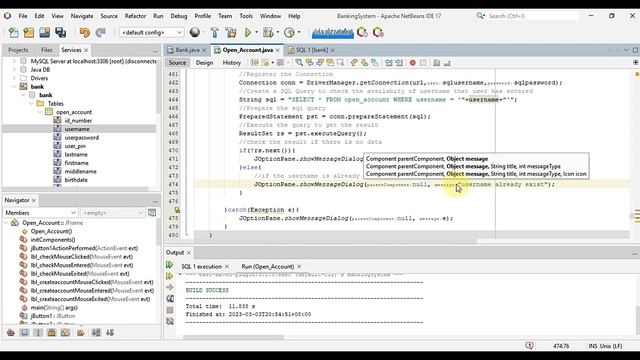Click the synchronize navigator icon beside empty filter
The height and width of the screenshot is (360, 640).
tap(152, 213)
